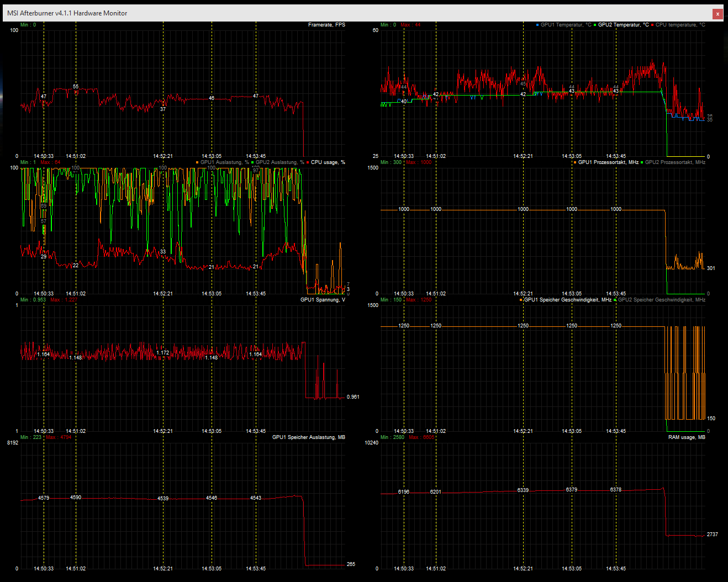The image size is (728, 582).
Task: Click the 14:51:02 marker in the temperature graph
Action: pyautogui.click(x=436, y=156)
